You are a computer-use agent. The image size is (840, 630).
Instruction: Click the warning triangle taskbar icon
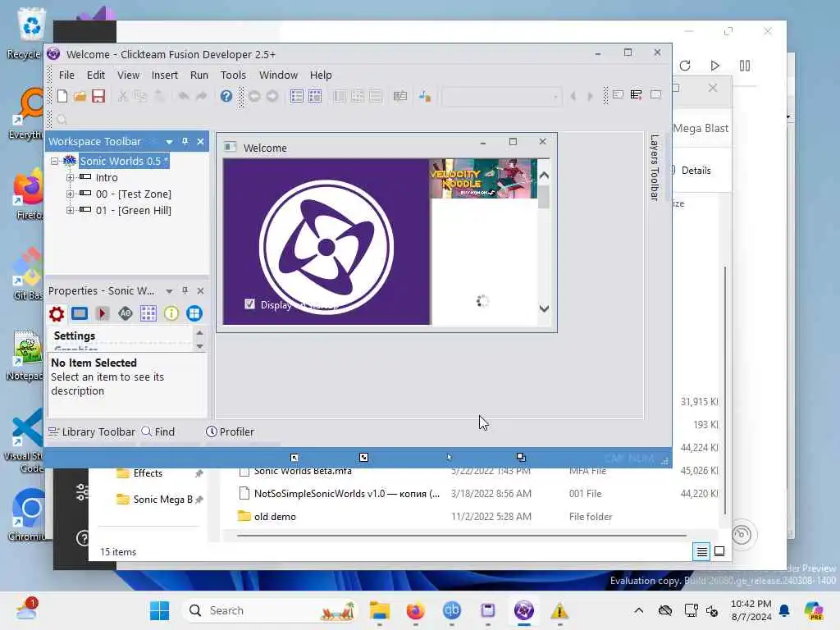click(559, 610)
